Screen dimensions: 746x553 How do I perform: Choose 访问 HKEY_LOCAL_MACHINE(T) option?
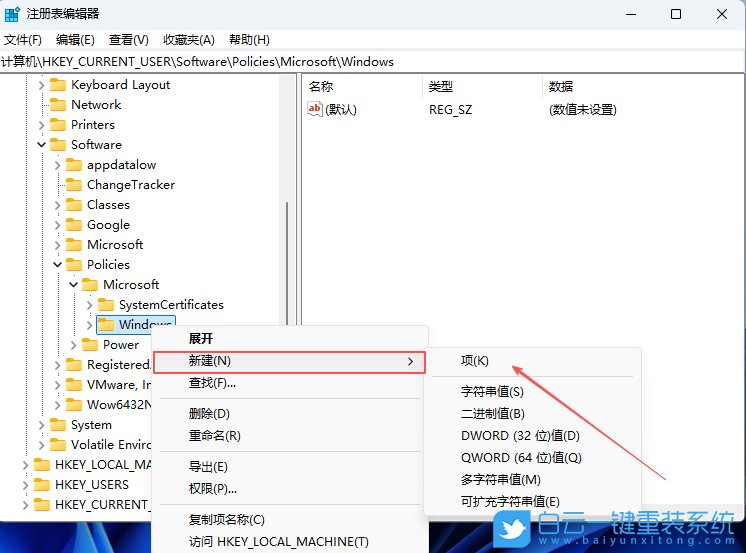point(290,542)
